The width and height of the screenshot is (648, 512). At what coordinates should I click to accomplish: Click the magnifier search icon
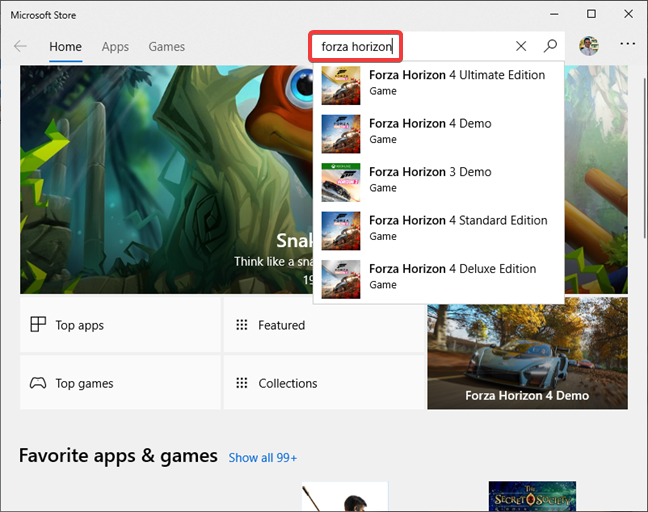pyautogui.click(x=550, y=46)
